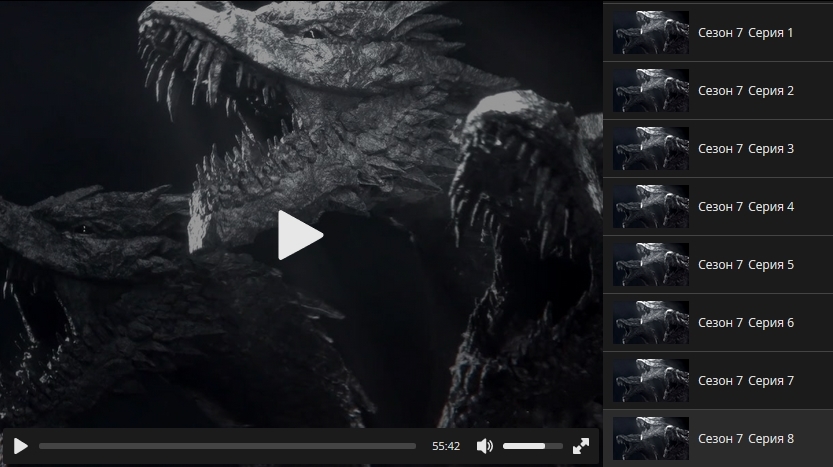Select the "Сезон 7 Серия 2" title
The image size is (833, 467).
click(746, 91)
